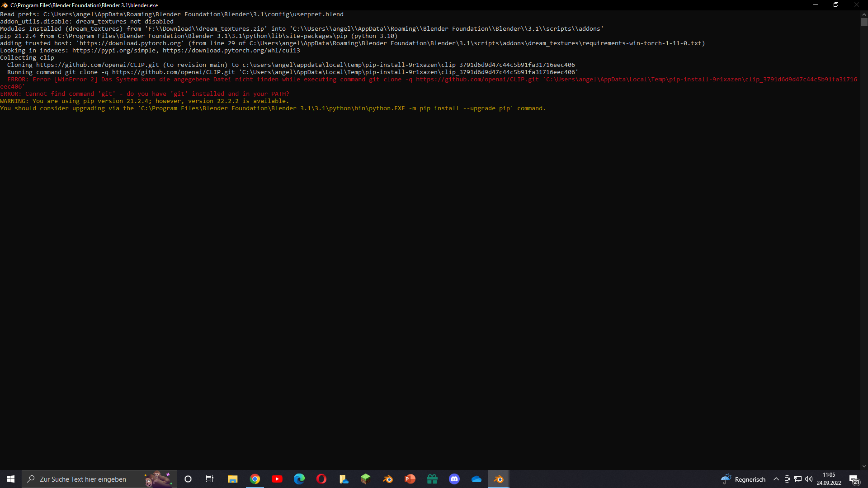Click the Meet Now camera tray icon
Viewport: 868px width, 488px height.
[x=787, y=479]
